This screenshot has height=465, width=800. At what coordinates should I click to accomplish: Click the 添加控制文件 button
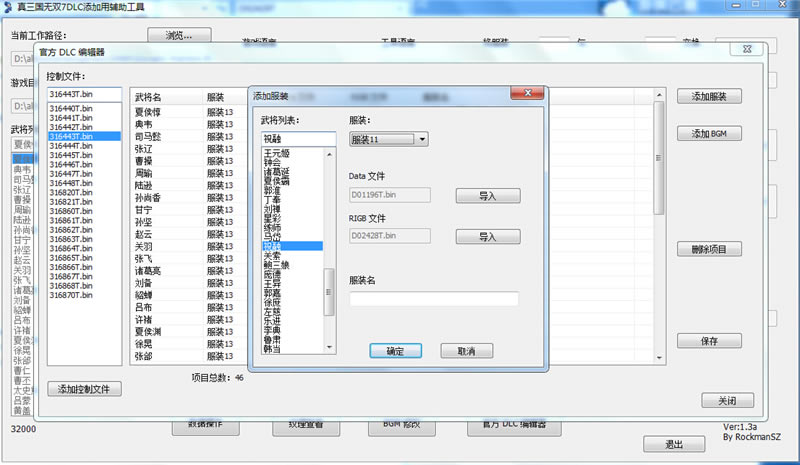(90, 389)
